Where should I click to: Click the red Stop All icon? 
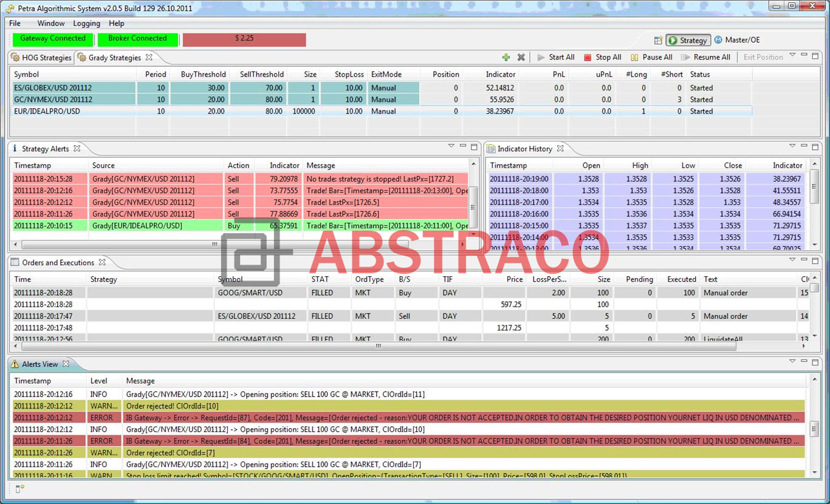pyautogui.click(x=588, y=57)
